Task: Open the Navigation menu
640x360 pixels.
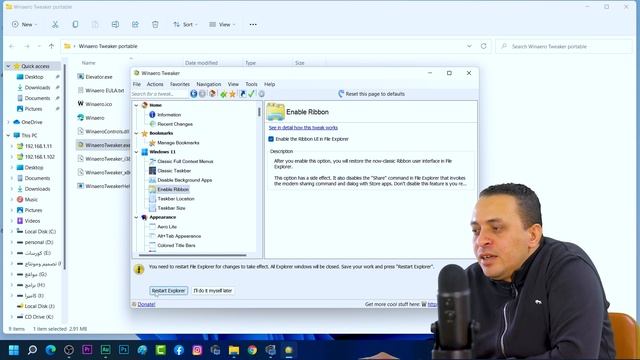Action: (x=209, y=84)
